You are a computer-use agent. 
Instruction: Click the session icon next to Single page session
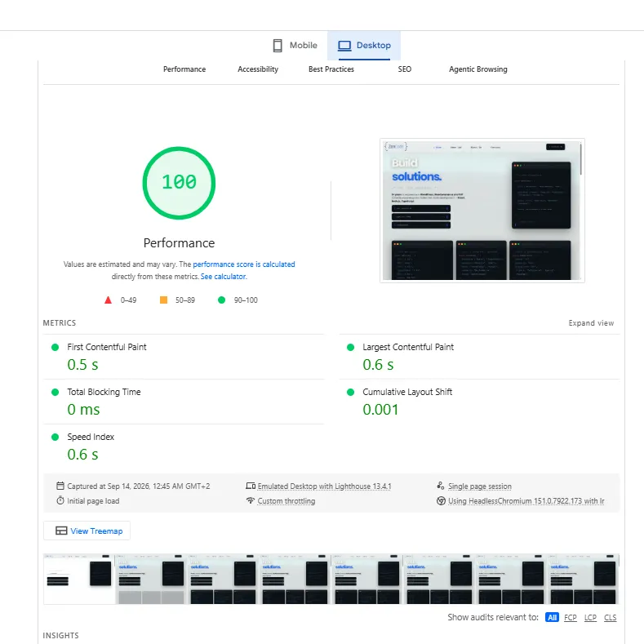click(x=441, y=486)
